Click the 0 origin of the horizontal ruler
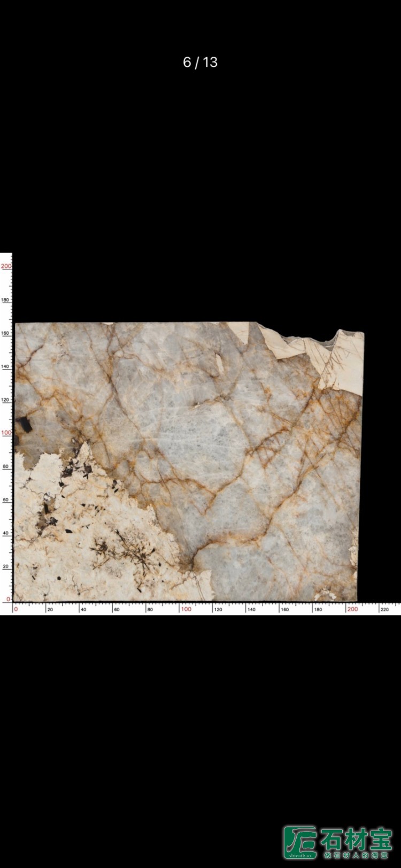Screen dimensions: 401x868 16,609
